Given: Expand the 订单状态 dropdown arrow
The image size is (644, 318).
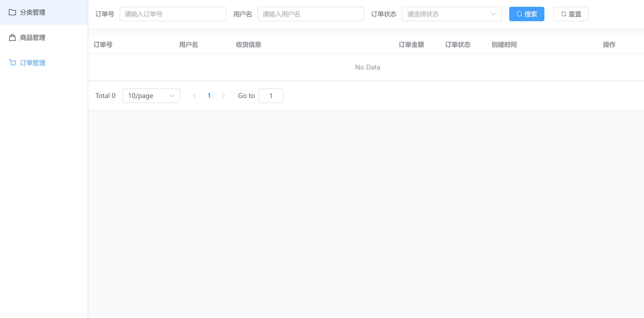Looking at the screenshot, I should click(493, 14).
